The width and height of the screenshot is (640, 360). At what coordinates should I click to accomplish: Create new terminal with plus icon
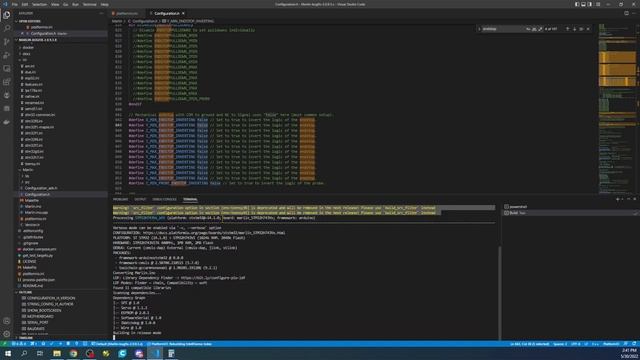pyautogui.click(x=618, y=199)
